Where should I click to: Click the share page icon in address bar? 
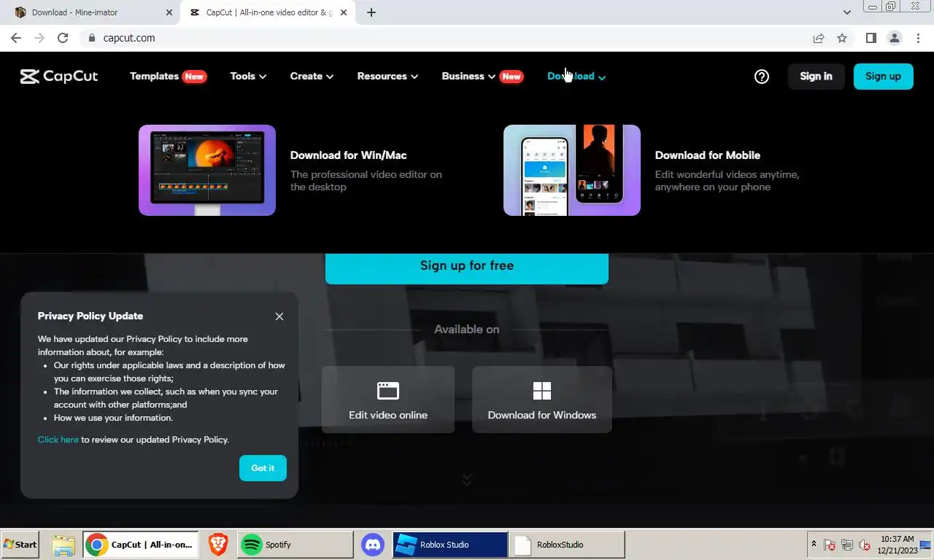click(819, 38)
